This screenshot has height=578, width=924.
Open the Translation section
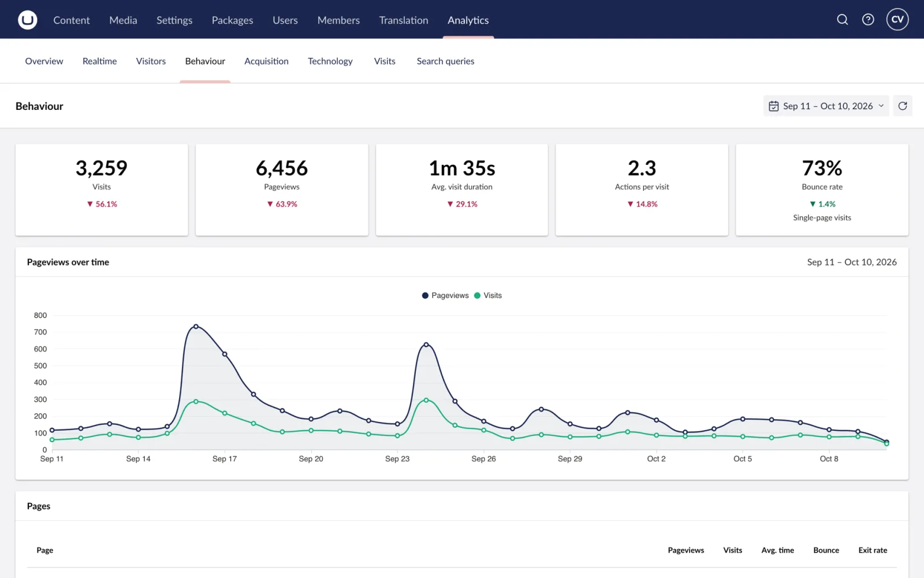[404, 20]
